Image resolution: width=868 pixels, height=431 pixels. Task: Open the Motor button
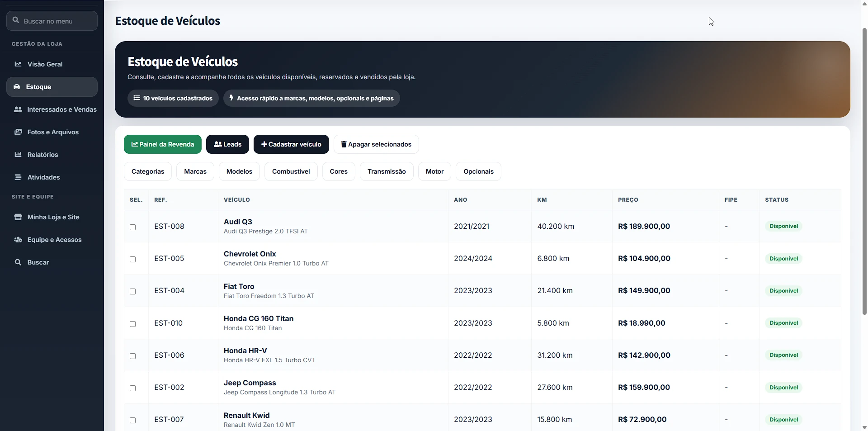[x=434, y=171]
